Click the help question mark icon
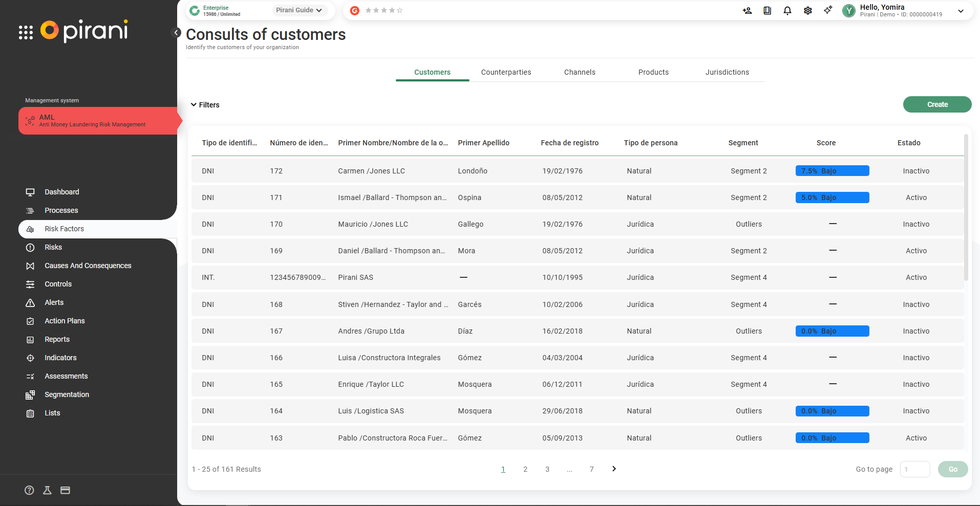 (29, 490)
